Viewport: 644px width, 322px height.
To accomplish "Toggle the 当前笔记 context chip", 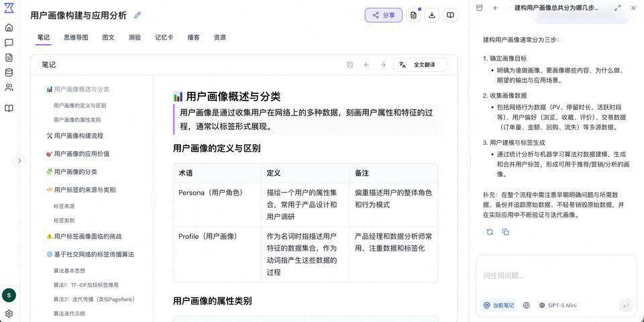I will (499, 305).
